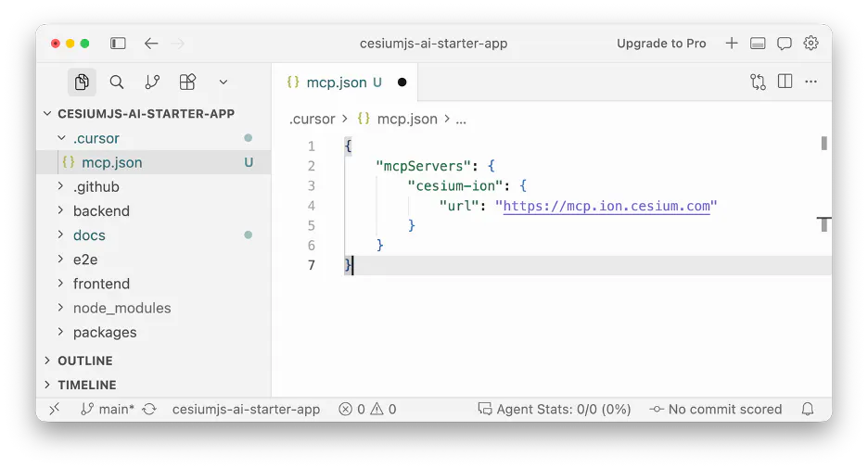Split the editor right
Viewport: 868px width, 469px height.
pos(785,82)
